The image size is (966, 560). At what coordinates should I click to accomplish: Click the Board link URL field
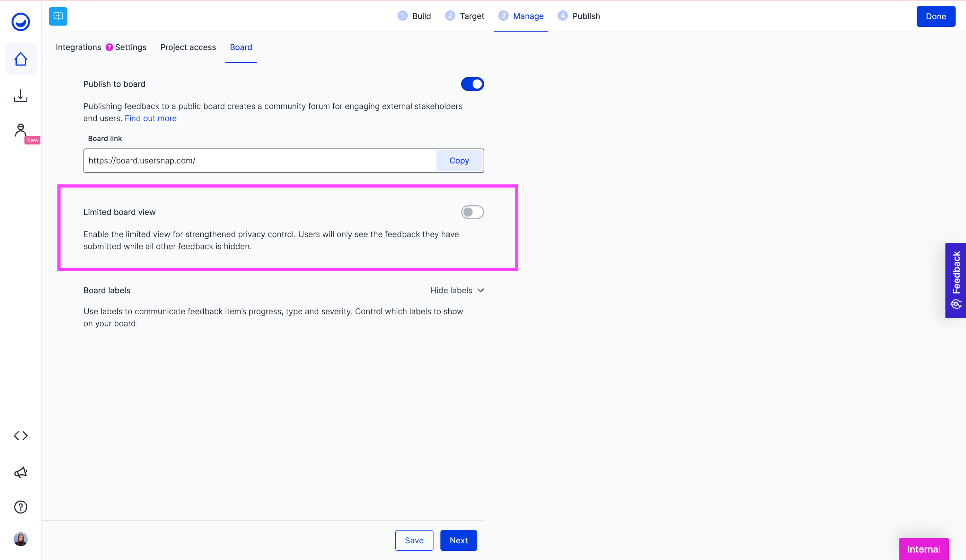coord(259,161)
